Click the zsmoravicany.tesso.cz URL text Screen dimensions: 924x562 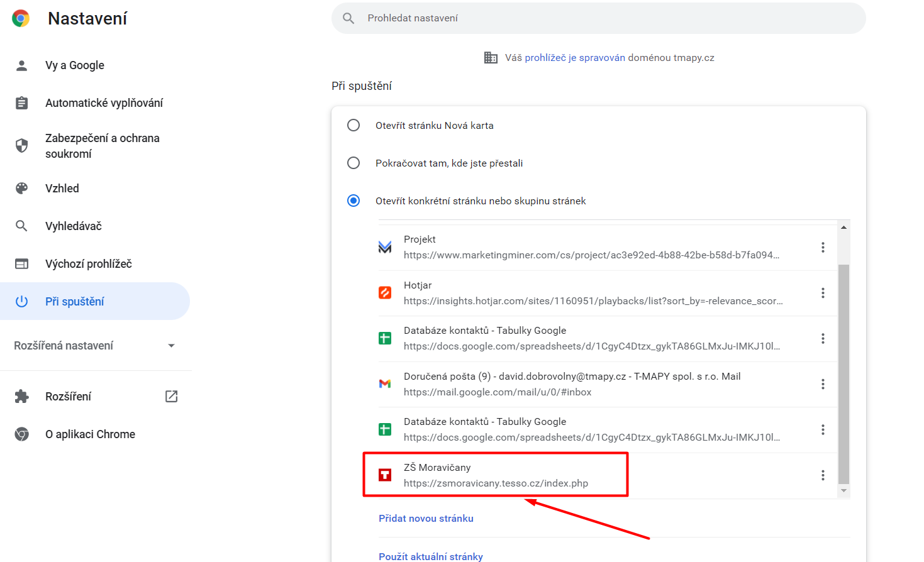496,483
